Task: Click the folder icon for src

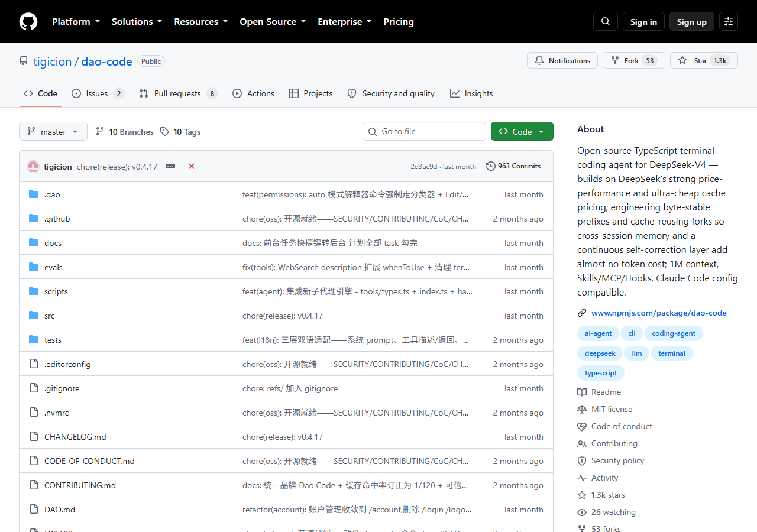Action: pos(34,316)
